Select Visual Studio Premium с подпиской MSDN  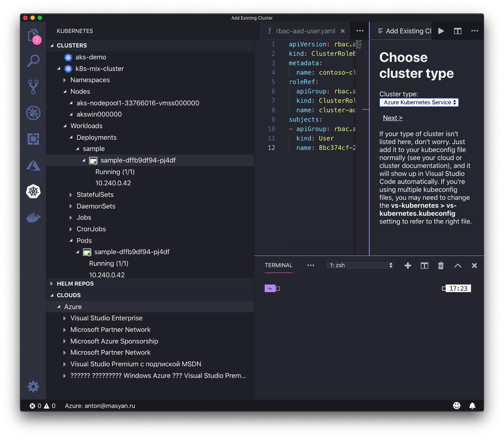(136, 364)
